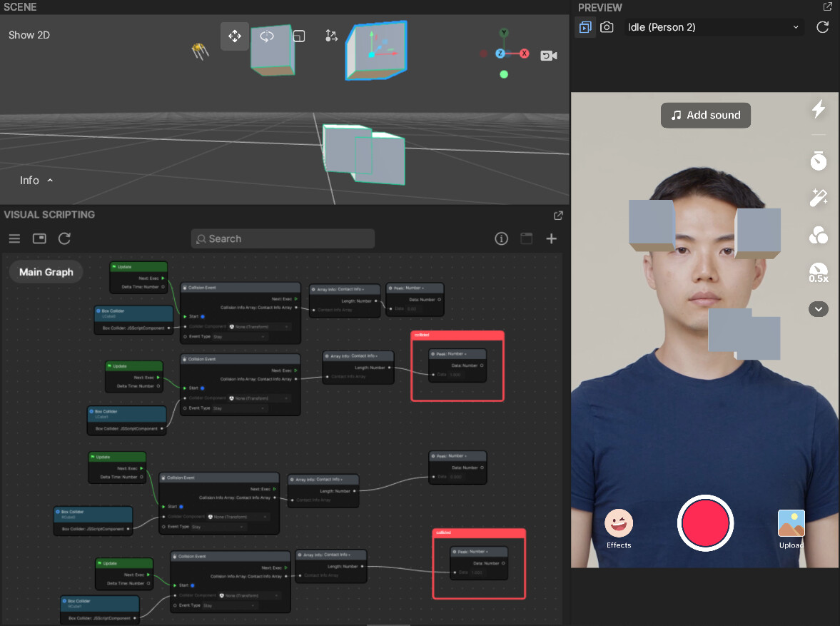Expand the preview side tools chevron
The image size is (840, 626).
(818, 309)
